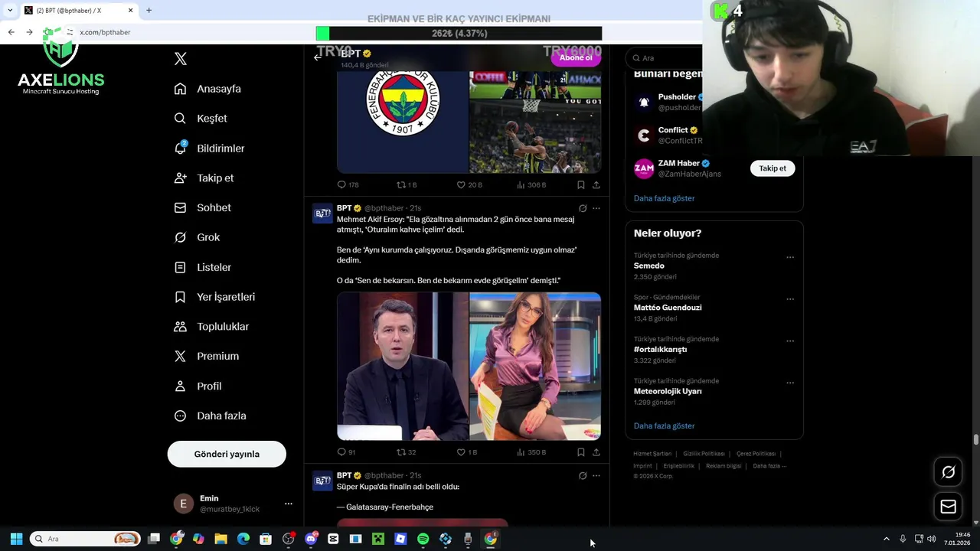Open floating messages envelope button

948,507
